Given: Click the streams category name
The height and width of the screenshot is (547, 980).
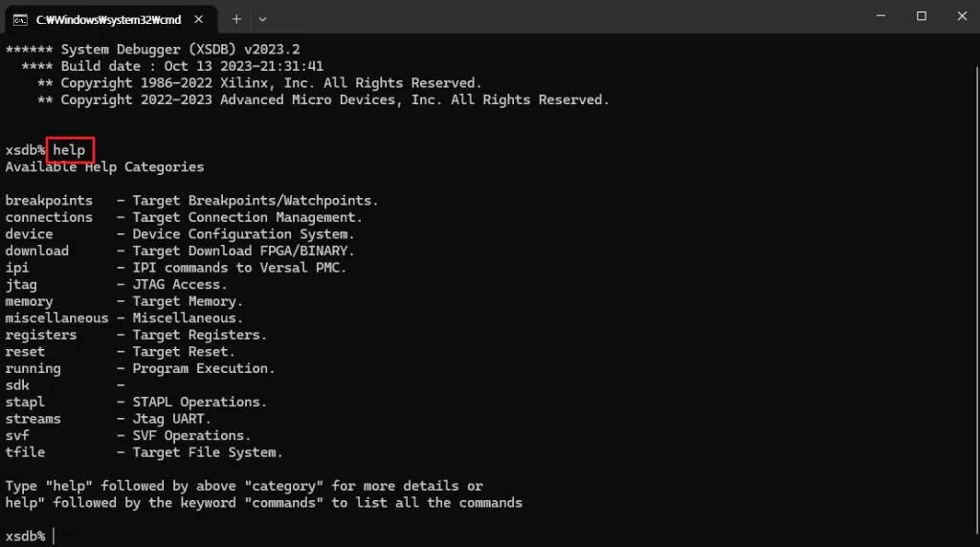Looking at the screenshot, I should [33, 418].
